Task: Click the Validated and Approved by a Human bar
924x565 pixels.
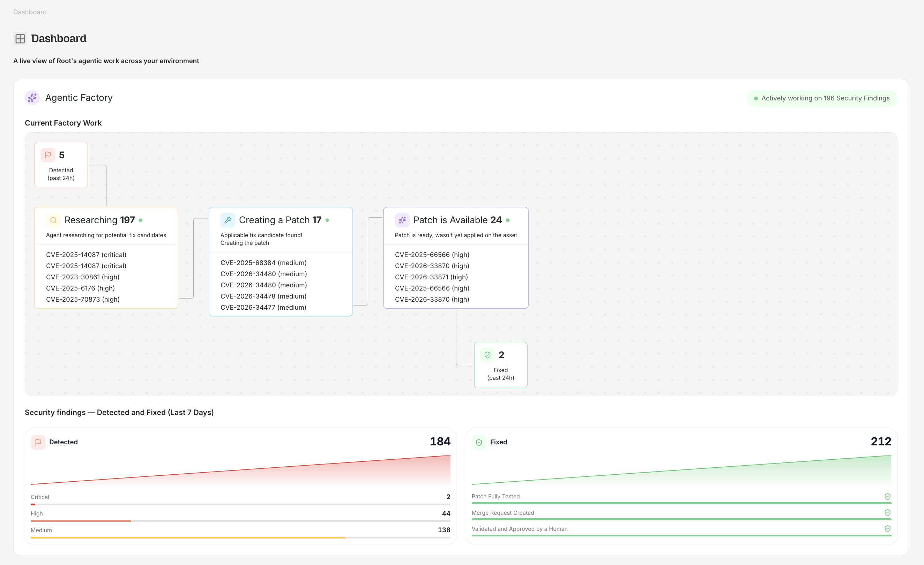Action: click(x=681, y=535)
